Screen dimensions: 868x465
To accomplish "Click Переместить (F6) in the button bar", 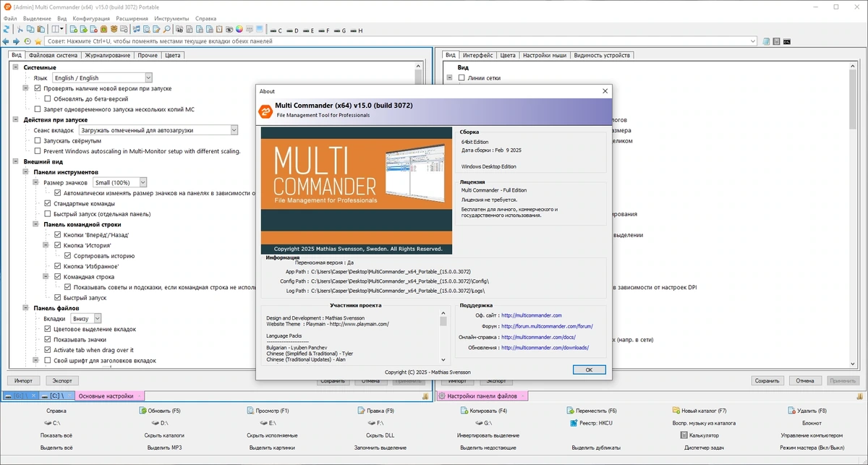I will click(x=592, y=411).
